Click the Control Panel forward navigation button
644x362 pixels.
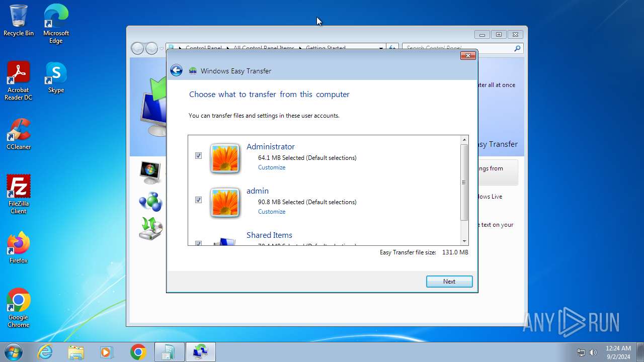(151, 48)
